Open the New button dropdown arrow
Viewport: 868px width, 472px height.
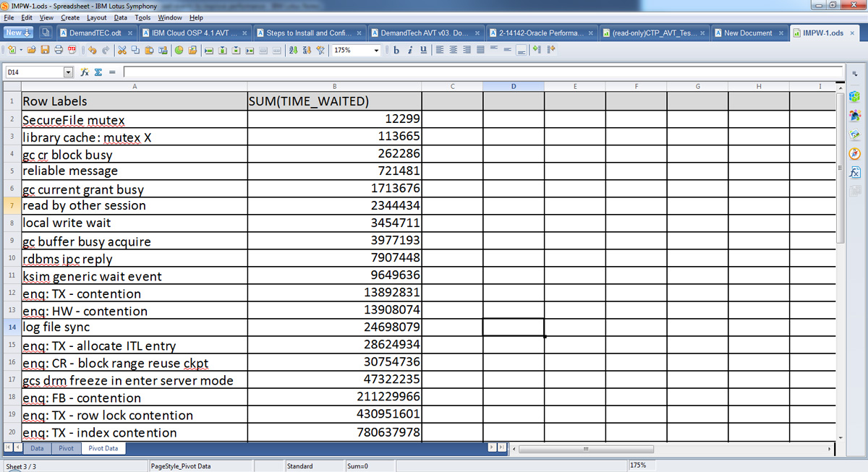pos(28,33)
